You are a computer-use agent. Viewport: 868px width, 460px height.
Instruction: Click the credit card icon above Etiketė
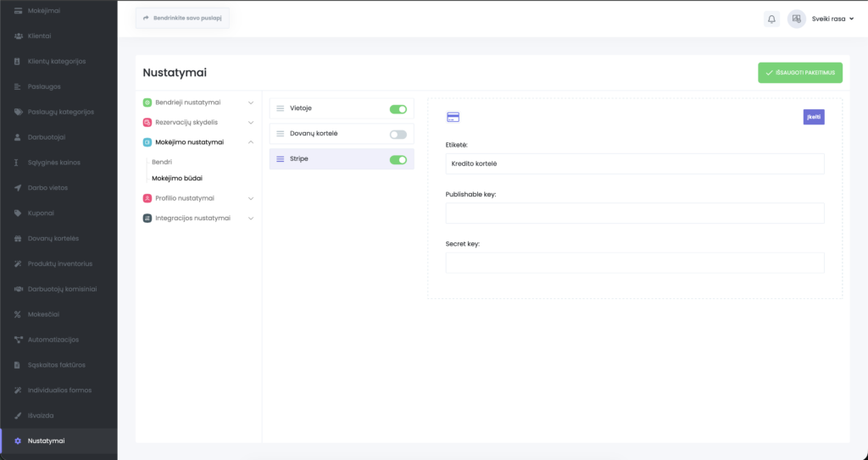(x=453, y=117)
